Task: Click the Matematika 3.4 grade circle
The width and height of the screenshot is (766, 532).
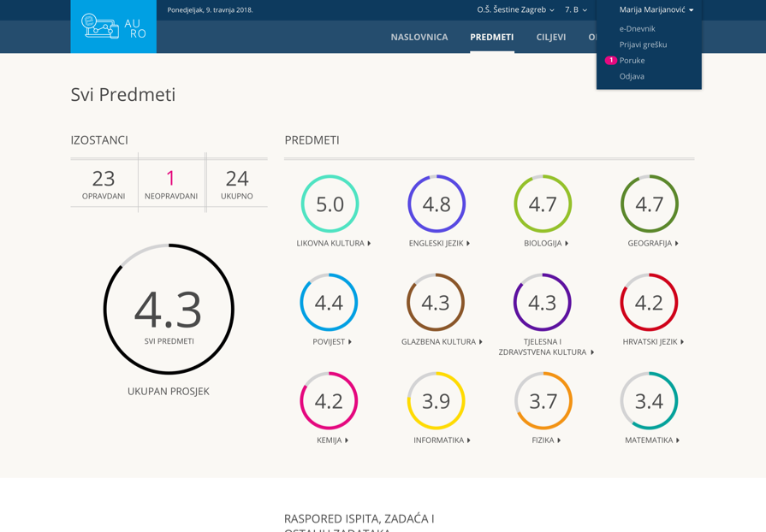Action: point(649,400)
